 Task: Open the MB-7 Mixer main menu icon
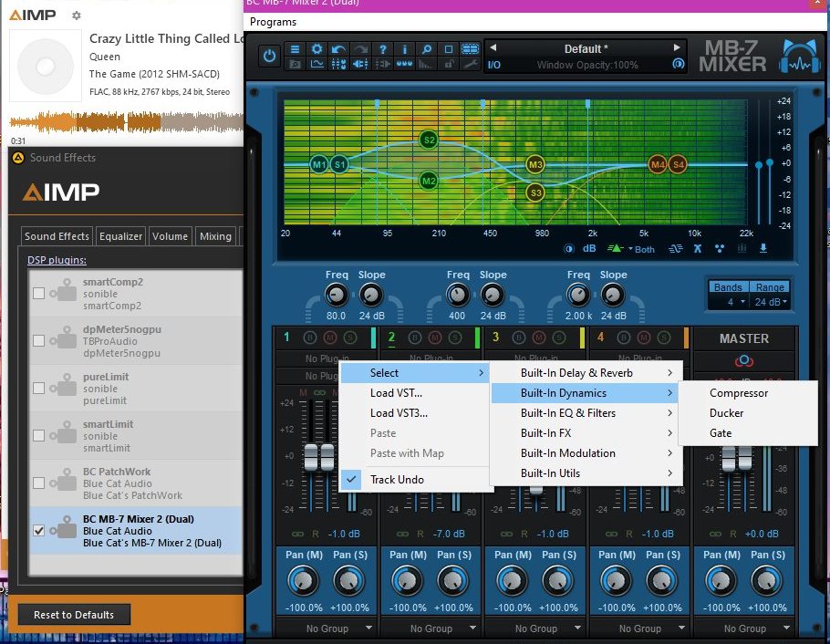point(295,49)
